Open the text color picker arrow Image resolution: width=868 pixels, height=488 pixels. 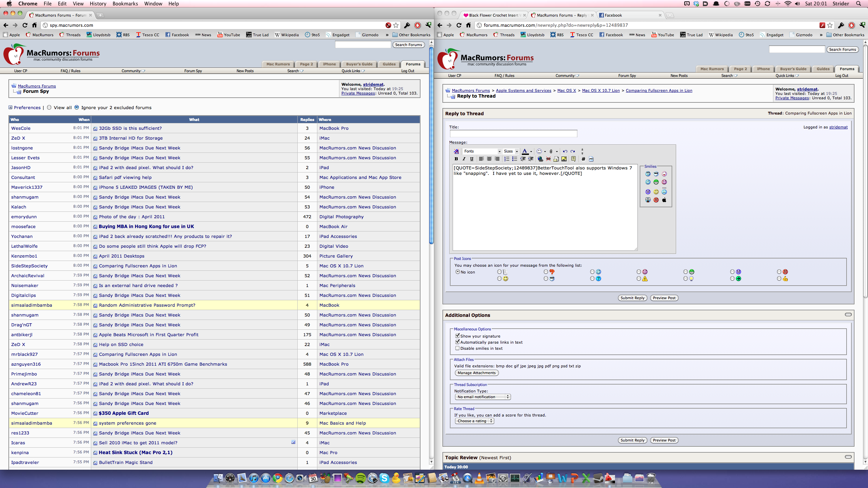pos(531,151)
